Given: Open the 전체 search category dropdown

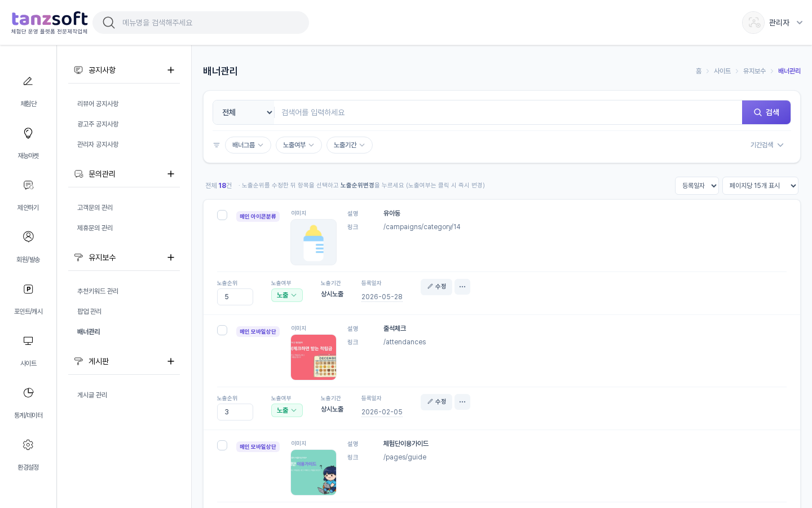Looking at the screenshot, I should pyautogui.click(x=244, y=112).
